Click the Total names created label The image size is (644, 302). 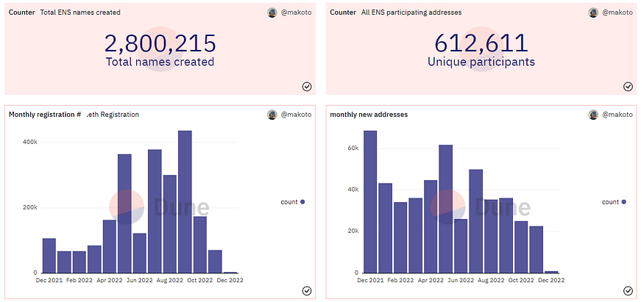160,62
